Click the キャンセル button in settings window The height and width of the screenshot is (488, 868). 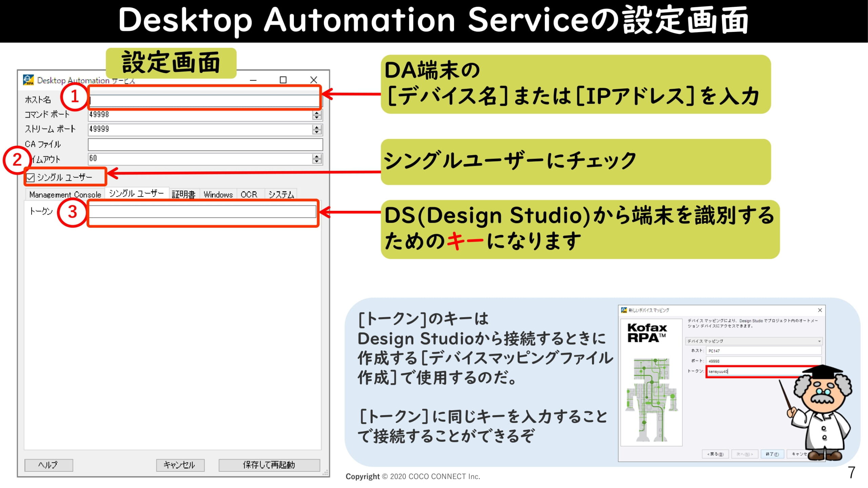click(x=180, y=465)
